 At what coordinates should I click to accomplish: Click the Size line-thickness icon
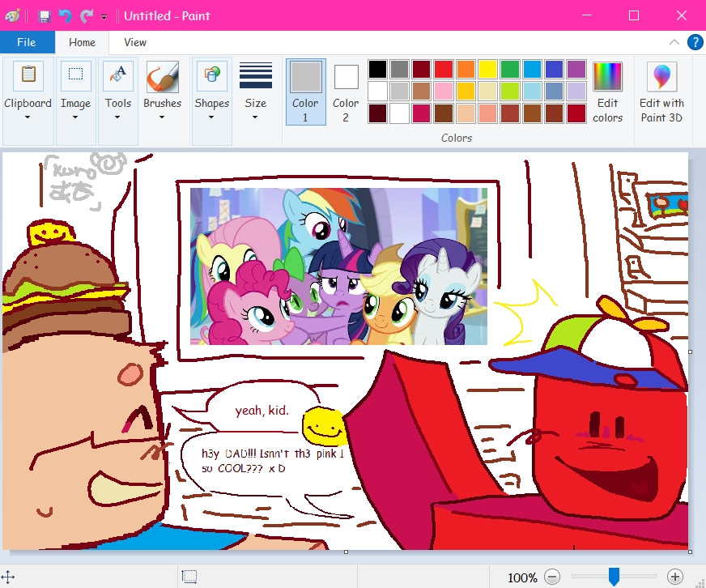256,75
